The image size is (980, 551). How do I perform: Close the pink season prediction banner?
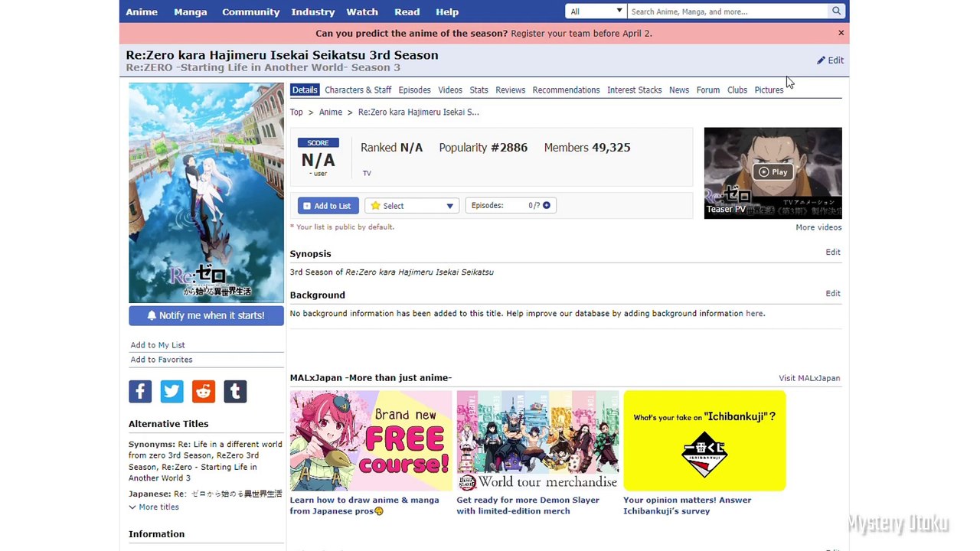[x=841, y=33]
